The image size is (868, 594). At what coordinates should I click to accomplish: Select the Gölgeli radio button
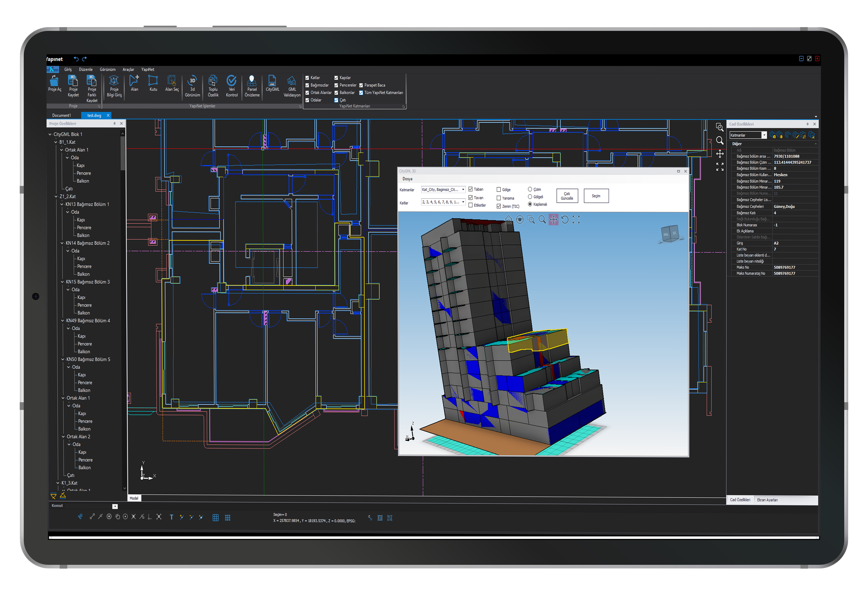530,197
